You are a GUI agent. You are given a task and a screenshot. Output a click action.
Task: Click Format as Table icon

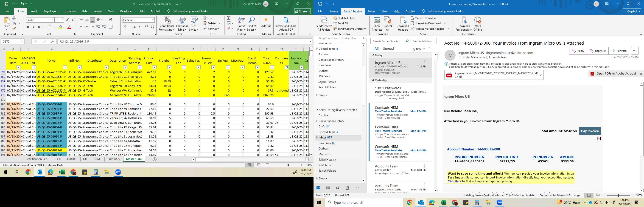182,24
